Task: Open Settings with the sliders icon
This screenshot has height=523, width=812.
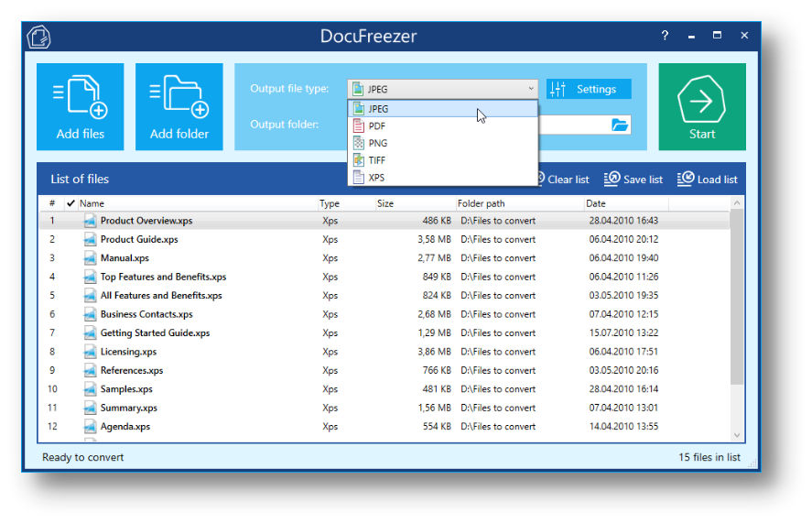Action: click(x=589, y=89)
